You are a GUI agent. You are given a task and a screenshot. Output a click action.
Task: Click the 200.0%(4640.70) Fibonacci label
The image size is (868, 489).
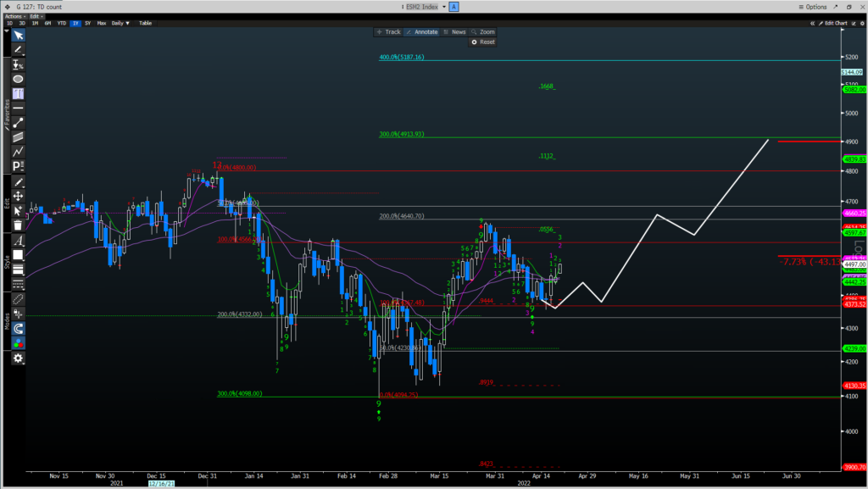point(401,216)
